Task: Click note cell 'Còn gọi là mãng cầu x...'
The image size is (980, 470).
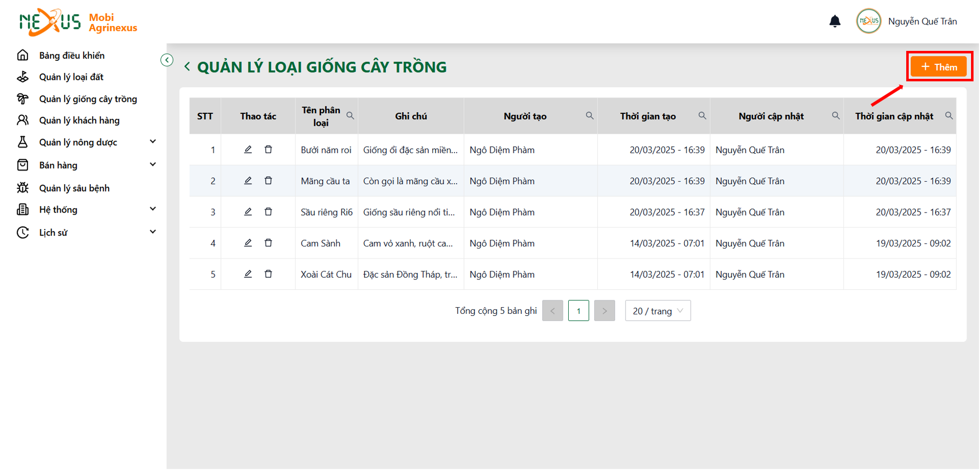Action: point(410,181)
